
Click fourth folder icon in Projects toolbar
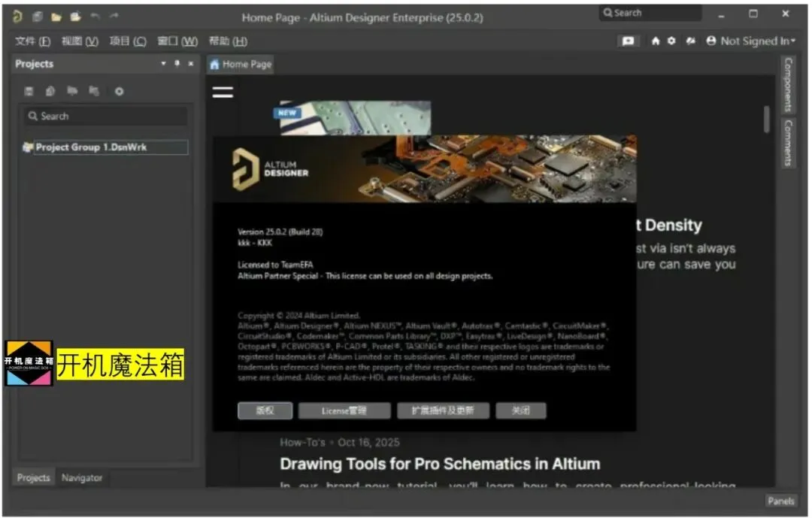[x=94, y=91]
